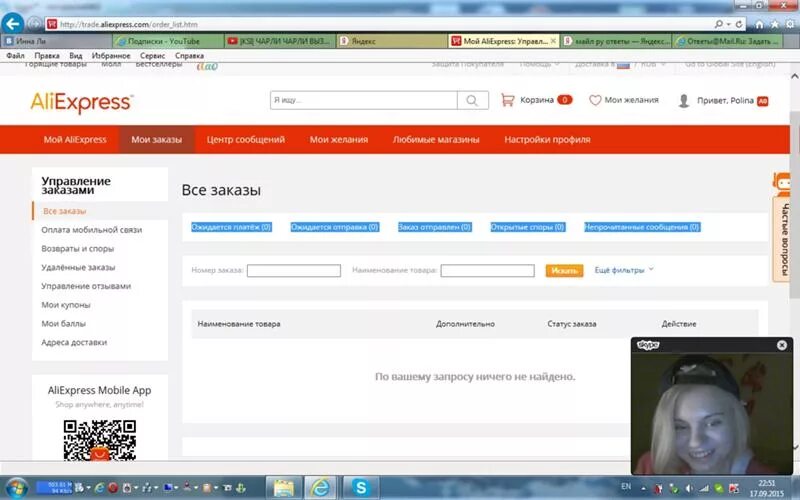Viewport: 800px width, 500px height.
Task: Open the Файл menu
Action: coord(15,56)
